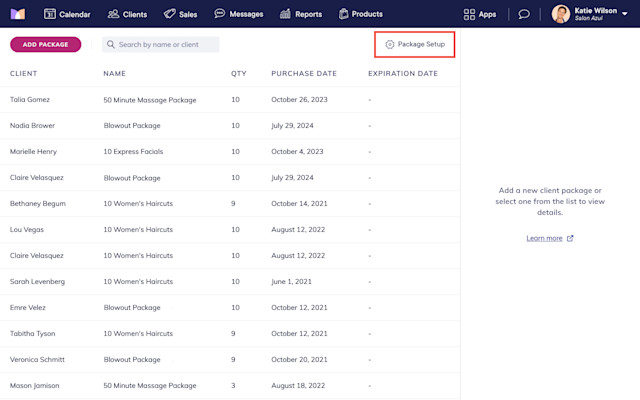Sort by PURCHASE DATE column header
640x400 pixels.
click(304, 73)
